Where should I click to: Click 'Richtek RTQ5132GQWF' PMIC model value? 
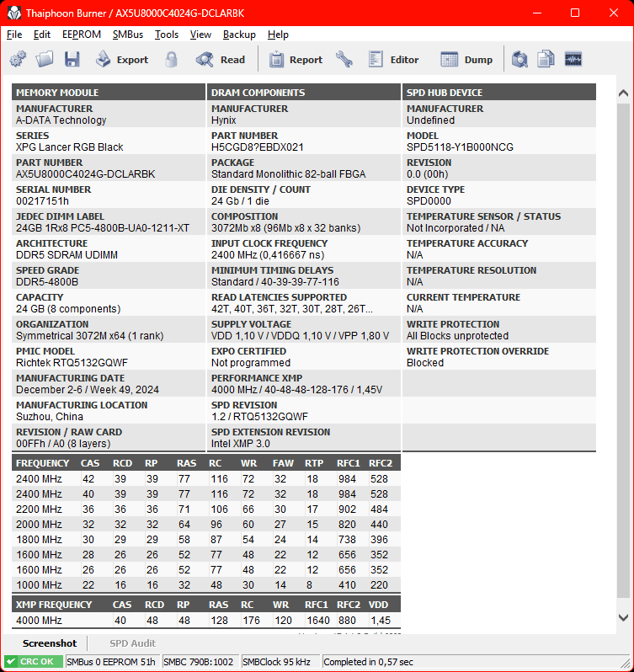click(72, 363)
